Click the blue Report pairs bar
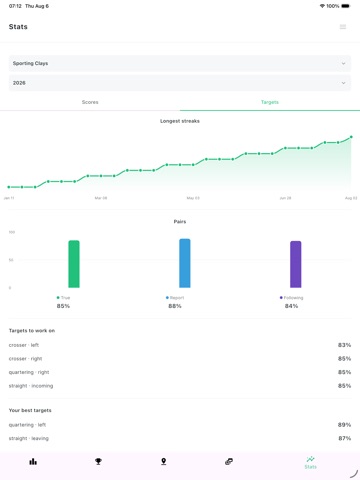The height and width of the screenshot is (480, 360). tap(185, 263)
